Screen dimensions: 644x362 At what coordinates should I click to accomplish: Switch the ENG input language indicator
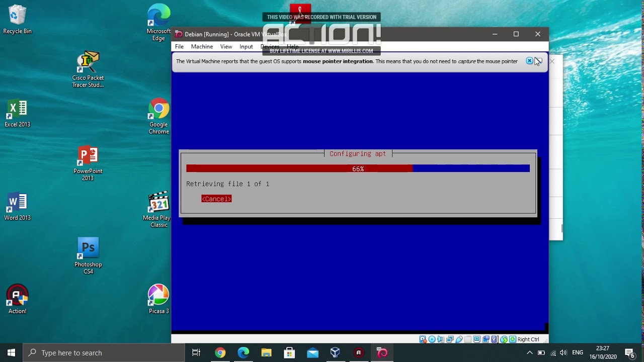click(x=578, y=353)
